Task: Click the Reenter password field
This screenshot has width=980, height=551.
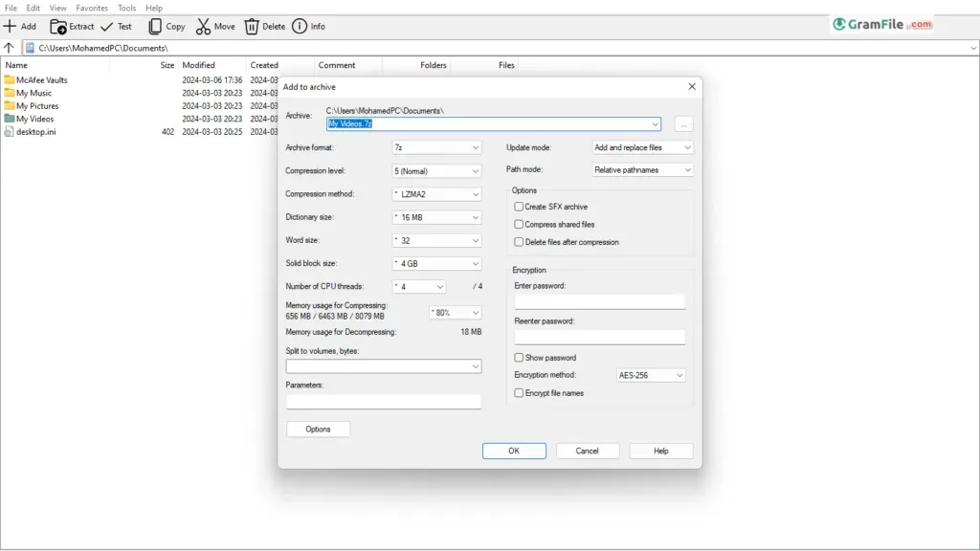Action: (x=599, y=338)
